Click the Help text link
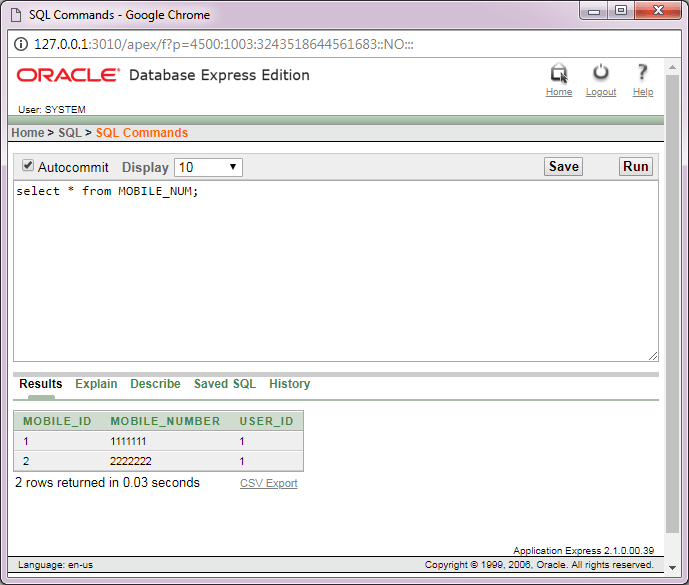This screenshot has height=585, width=689. (643, 92)
